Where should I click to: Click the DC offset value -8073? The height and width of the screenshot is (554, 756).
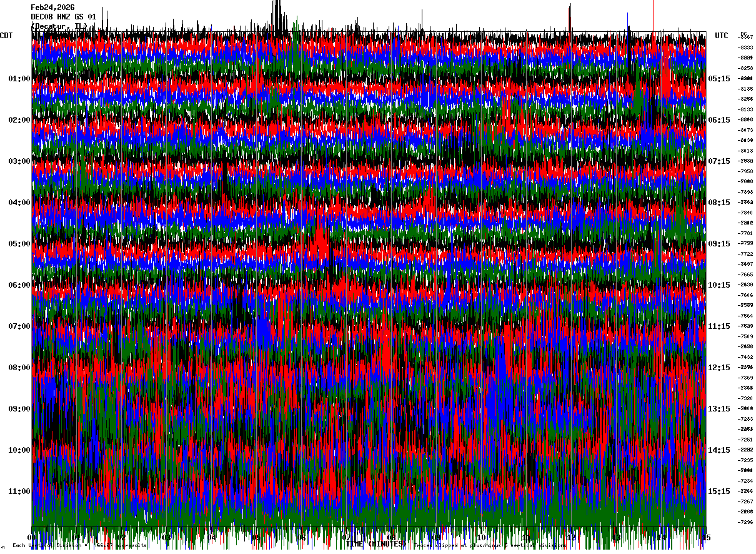[x=746, y=130]
